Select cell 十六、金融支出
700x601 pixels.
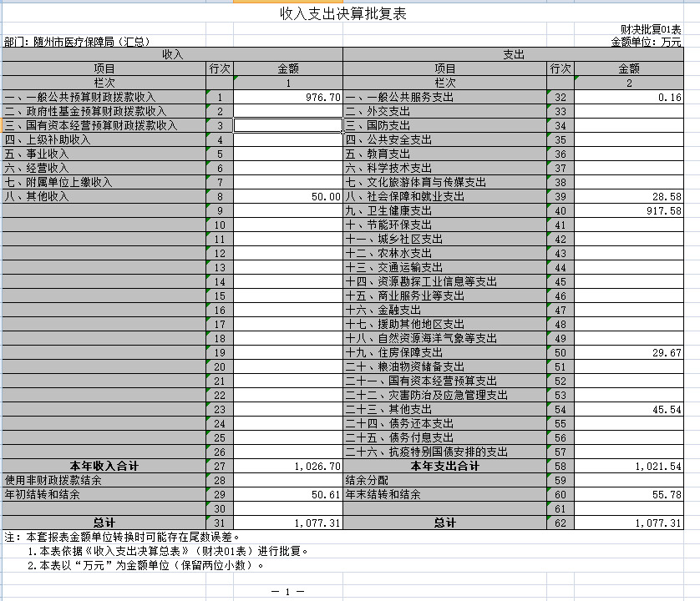(444, 310)
